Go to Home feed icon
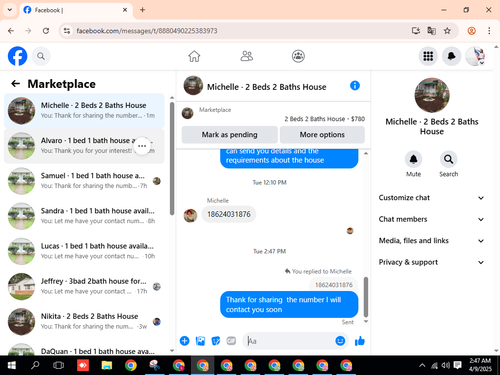The image size is (500, 375). point(194,56)
